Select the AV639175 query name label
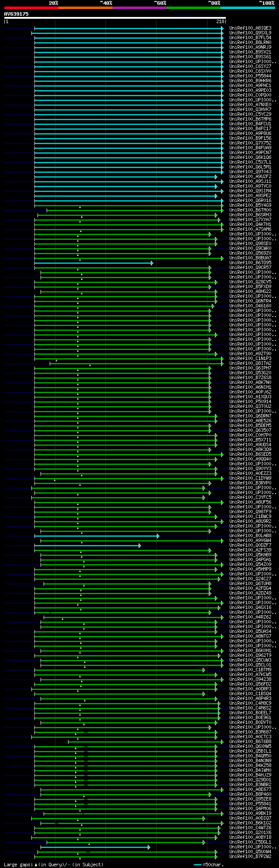 click(17, 14)
